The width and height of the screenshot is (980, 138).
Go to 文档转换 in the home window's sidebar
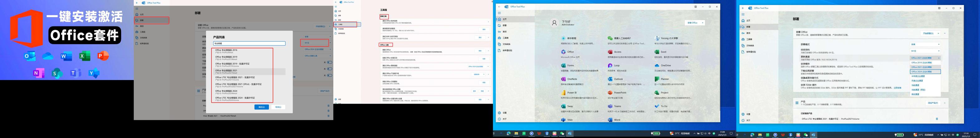(515, 44)
